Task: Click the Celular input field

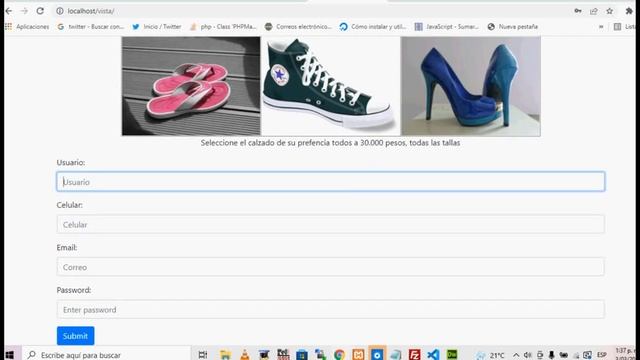Action: click(x=331, y=224)
